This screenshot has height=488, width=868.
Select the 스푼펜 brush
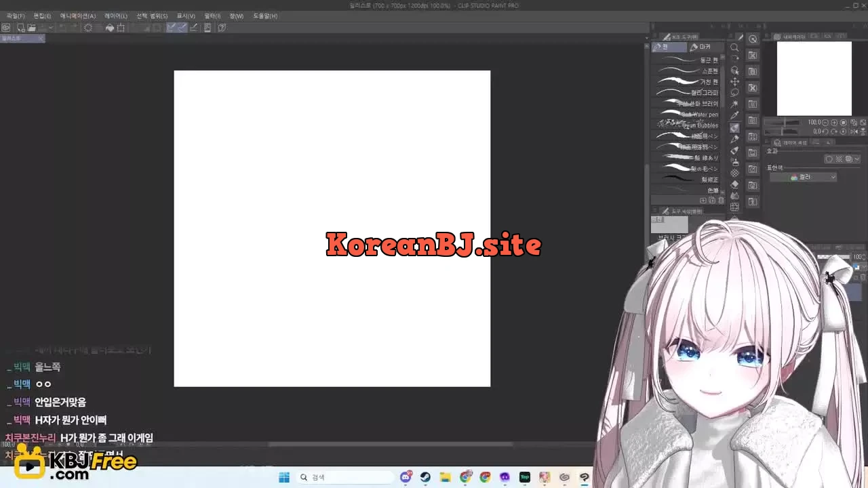[686, 71]
